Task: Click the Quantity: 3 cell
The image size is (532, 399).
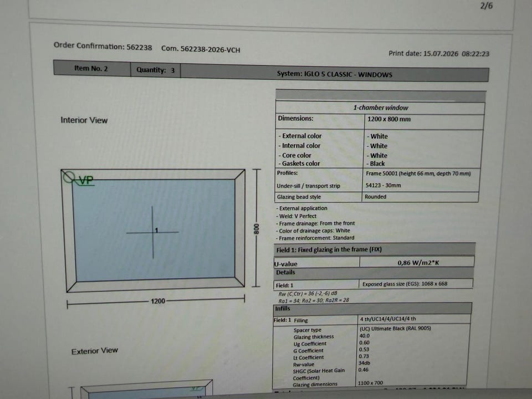Action: (155, 70)
